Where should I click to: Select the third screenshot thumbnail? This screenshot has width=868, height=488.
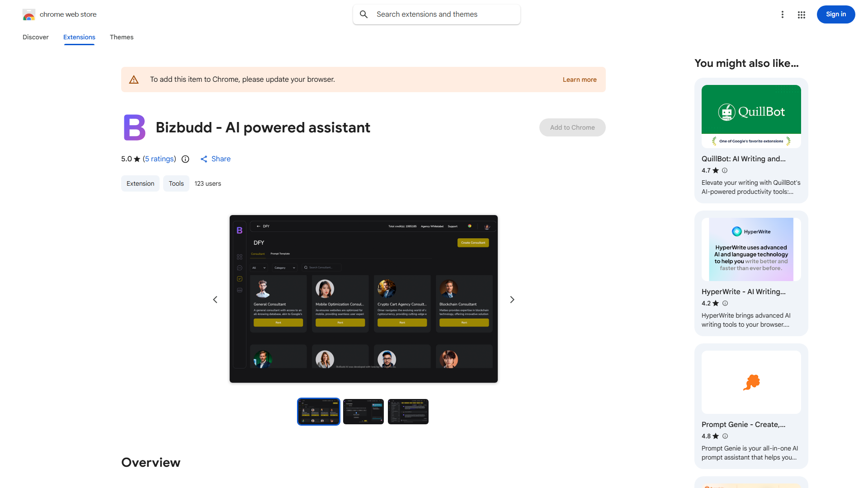coord(408,412)
